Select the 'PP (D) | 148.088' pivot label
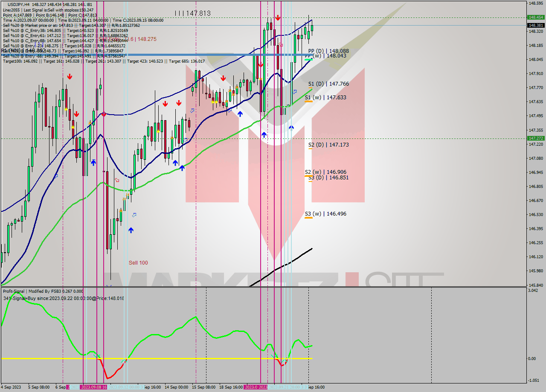The width and height of the screenshot is (546, 392). (328, 51)
